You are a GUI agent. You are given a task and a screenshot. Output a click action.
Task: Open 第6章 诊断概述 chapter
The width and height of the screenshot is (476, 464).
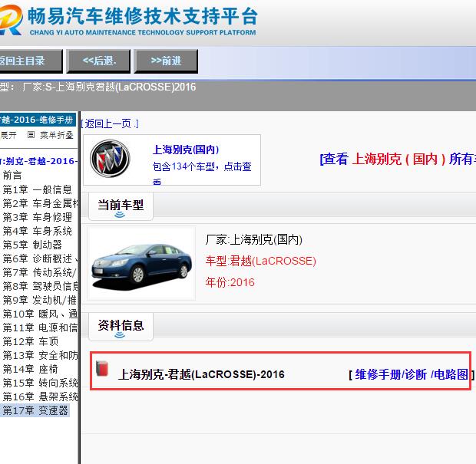[40, 258]
